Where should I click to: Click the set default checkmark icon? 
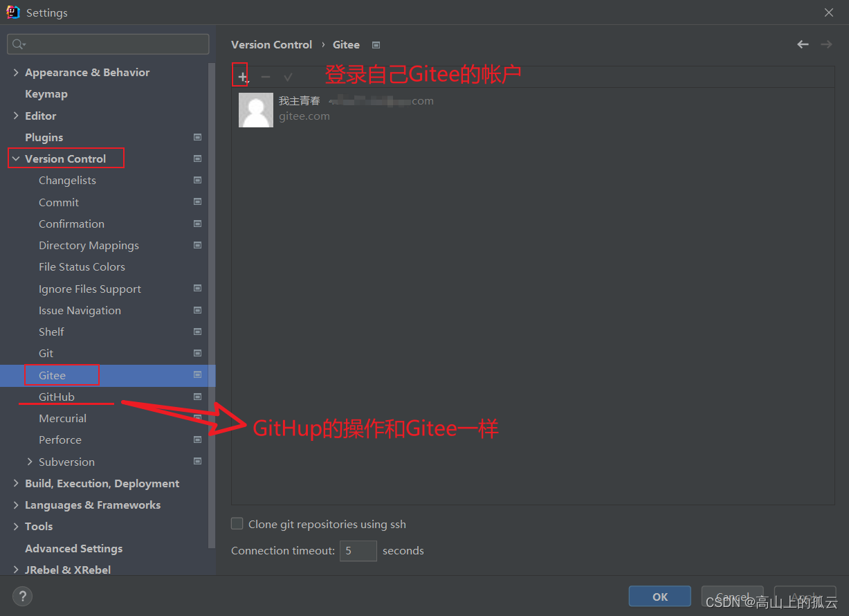(x=288, y=77)
